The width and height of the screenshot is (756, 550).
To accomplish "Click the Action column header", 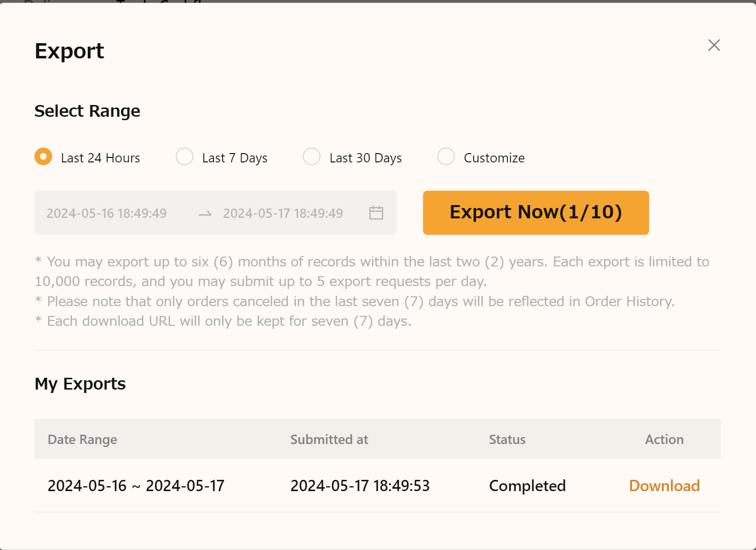I will 664,439.
